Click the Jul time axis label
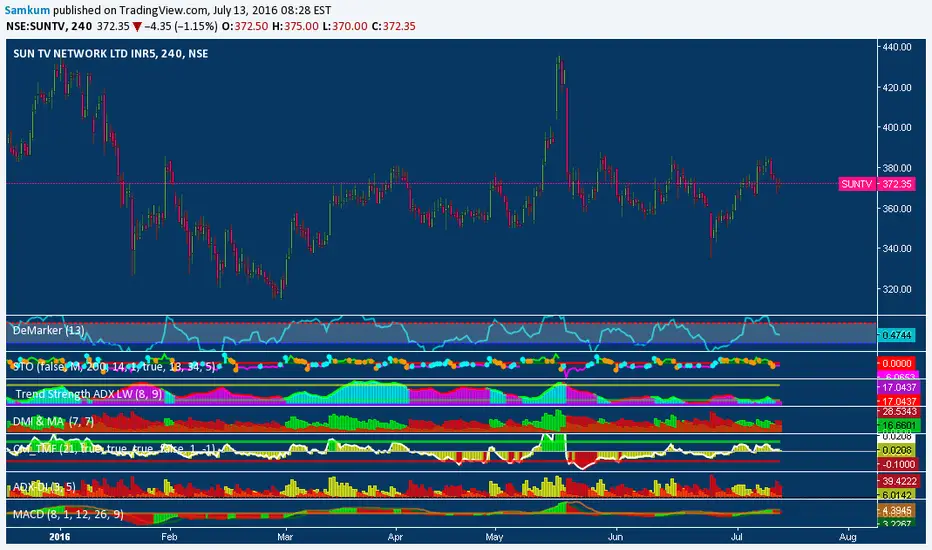 (737, 537)
